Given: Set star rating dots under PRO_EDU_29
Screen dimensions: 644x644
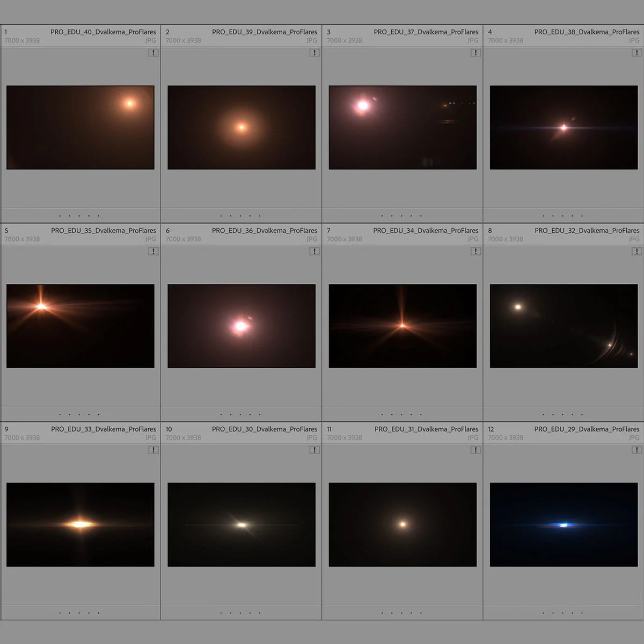Looking at the screenshot, I should [562, 613].
